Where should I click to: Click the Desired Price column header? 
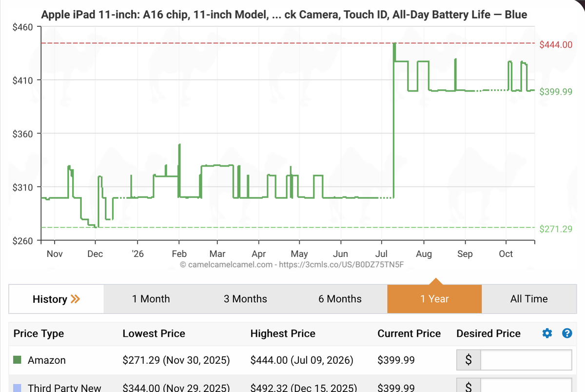tap(488, 333)
